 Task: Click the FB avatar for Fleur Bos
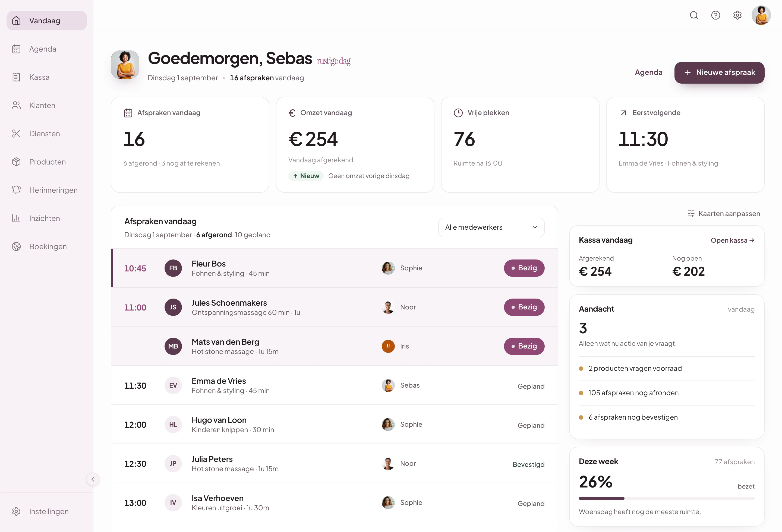pos(173,268)
